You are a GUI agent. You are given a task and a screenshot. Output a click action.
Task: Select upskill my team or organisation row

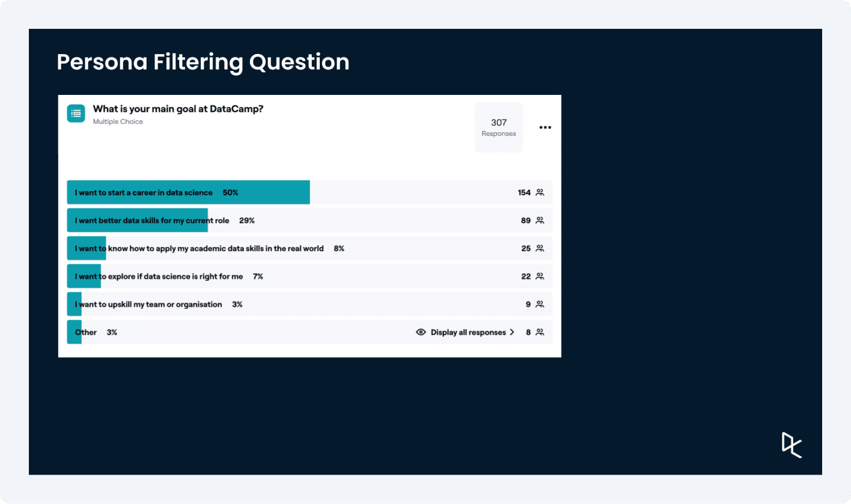click(310, 305)
